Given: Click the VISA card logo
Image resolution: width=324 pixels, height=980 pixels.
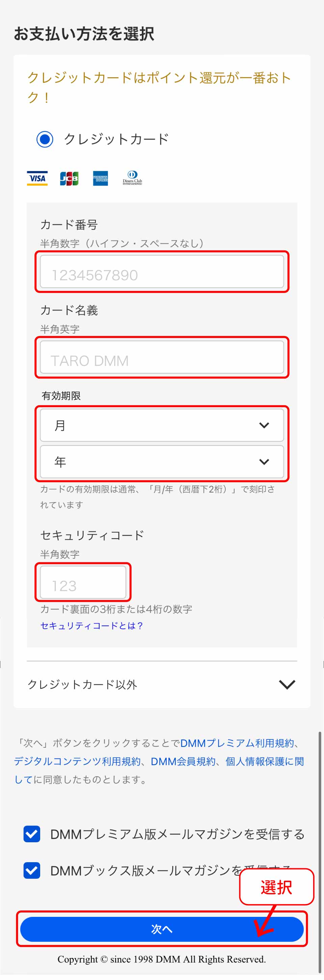Looking at the screenshot, I should [37, 178].
